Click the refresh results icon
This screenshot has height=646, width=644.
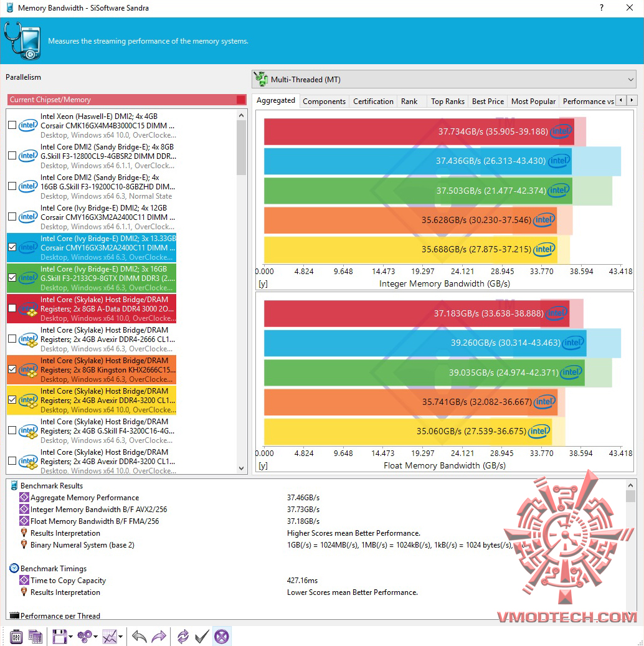tap(183, 637)
